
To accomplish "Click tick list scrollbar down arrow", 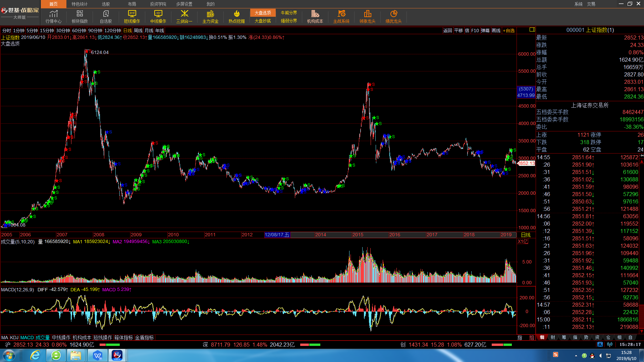I will click(x=642, y=331).
